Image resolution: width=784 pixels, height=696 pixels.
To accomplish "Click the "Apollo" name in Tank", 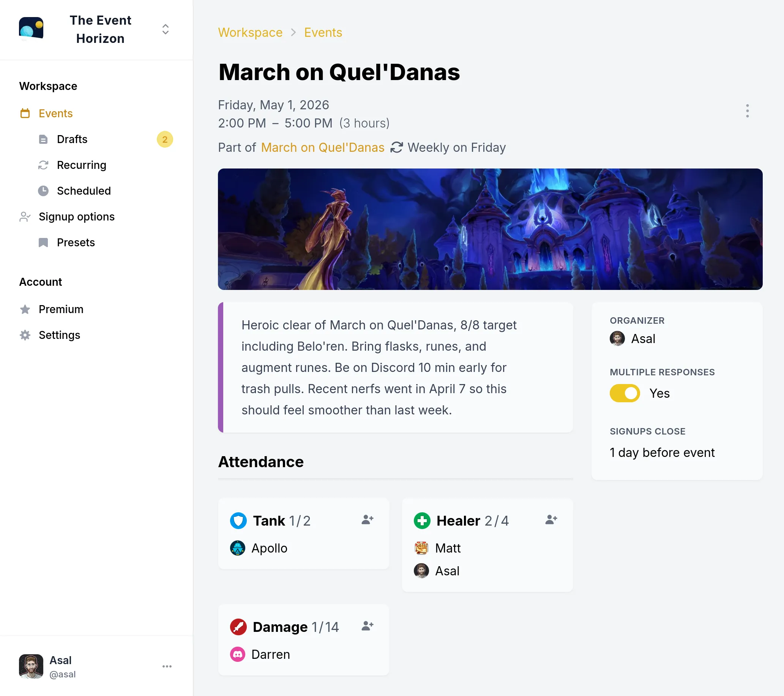I will coord(269,548).
